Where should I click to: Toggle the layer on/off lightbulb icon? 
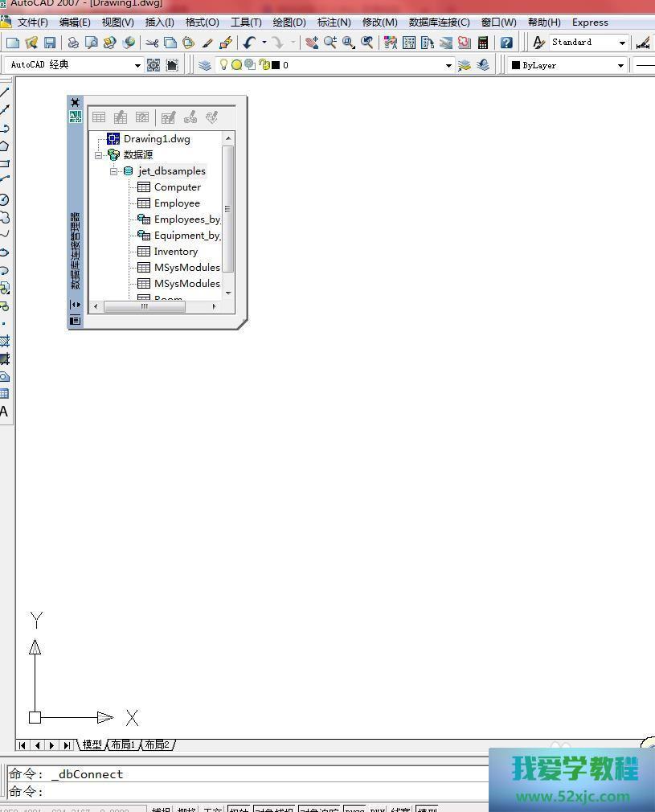tap(224, 65)
